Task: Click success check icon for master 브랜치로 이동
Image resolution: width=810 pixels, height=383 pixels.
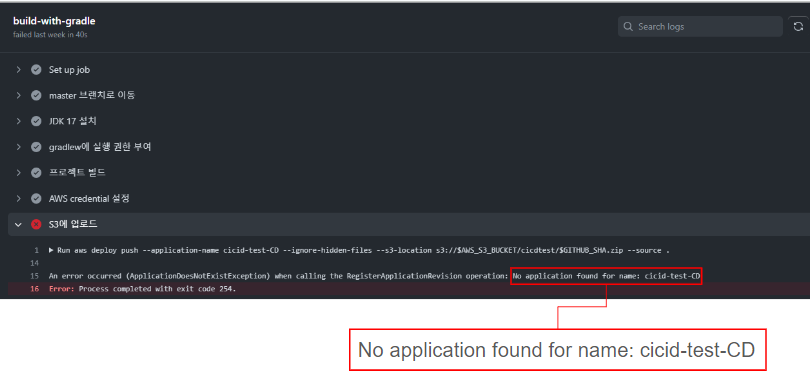Action: [36, 96]
